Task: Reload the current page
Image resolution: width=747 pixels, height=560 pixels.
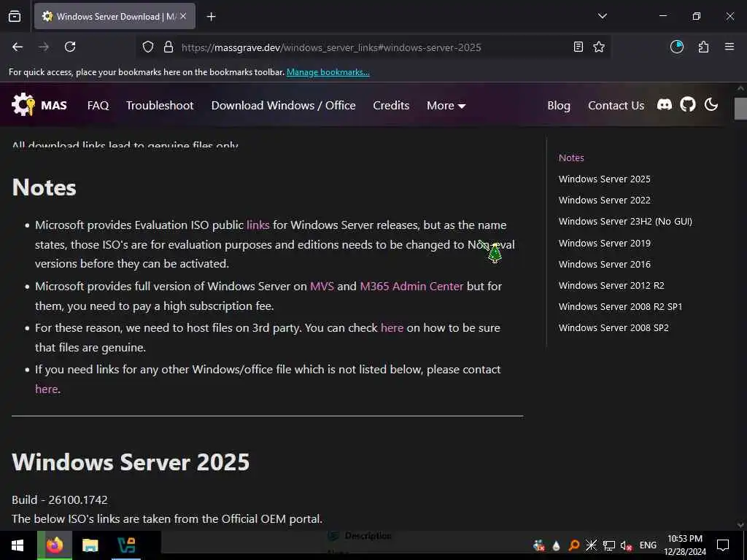Action: [70, 47]
